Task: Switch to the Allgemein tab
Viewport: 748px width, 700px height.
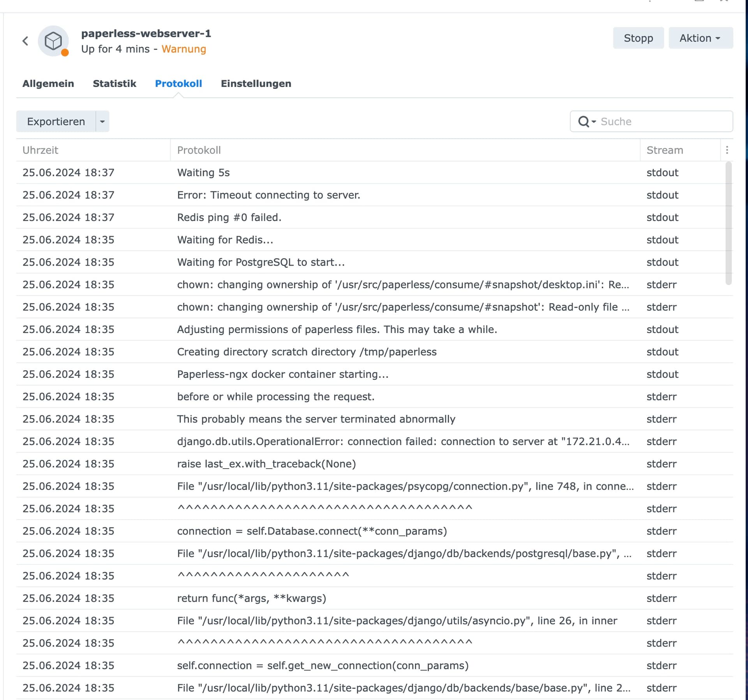Action: [48, 83]
